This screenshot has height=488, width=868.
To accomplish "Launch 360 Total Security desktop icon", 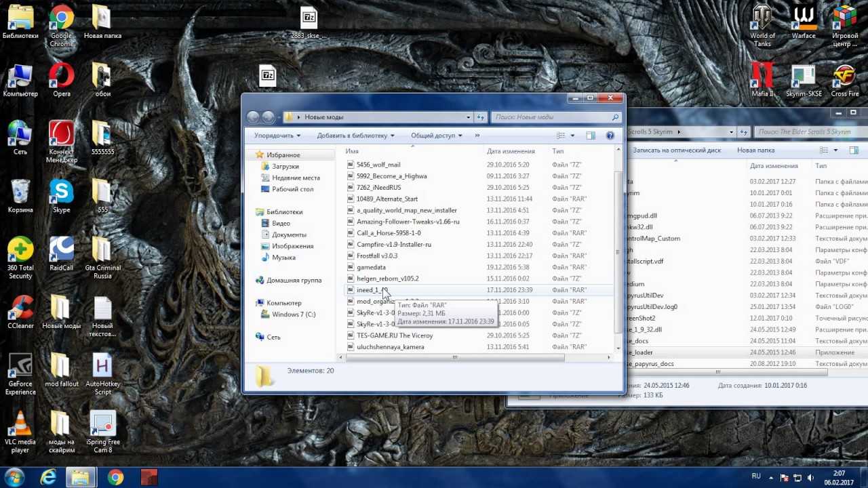I will tap(20, 258).
